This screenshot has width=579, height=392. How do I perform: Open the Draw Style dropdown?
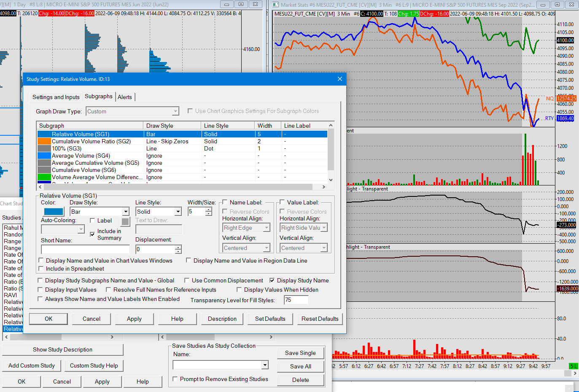(126, 212)
